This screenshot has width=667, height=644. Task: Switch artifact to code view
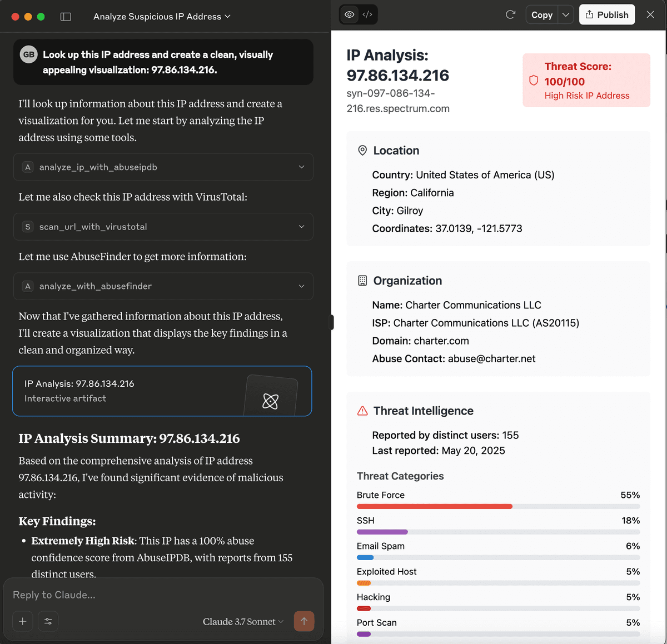point(367,15)
